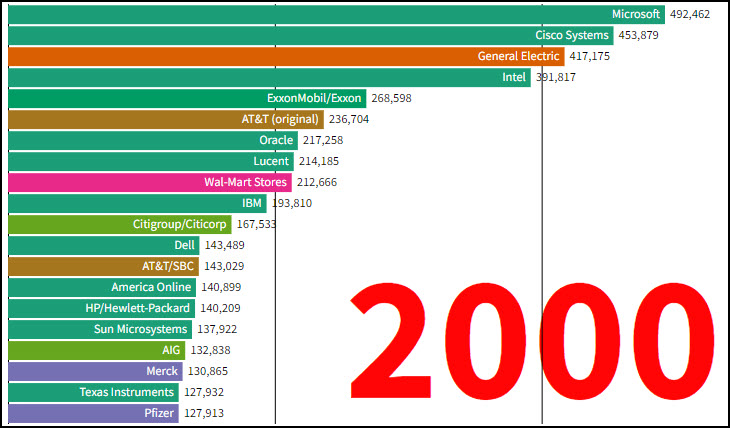Select the AT&T (original) label

(x=280, y=119)
